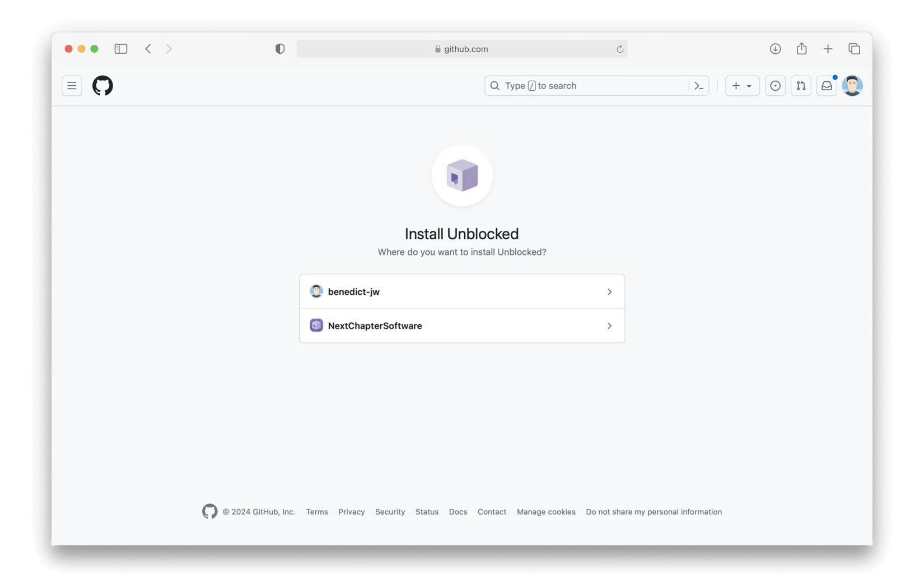Open the Security footer link
The height and width of the screenshot is (584, 924).
pos(390,512)
